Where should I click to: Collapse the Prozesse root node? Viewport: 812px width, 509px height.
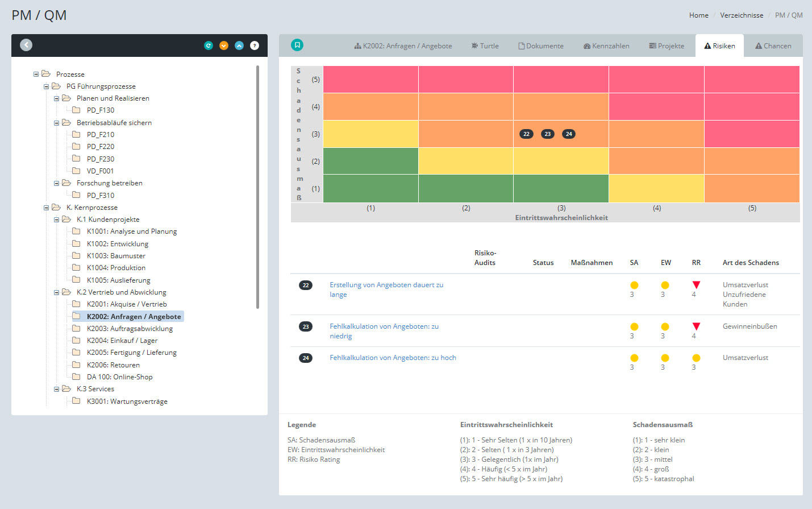click(36, 74)
